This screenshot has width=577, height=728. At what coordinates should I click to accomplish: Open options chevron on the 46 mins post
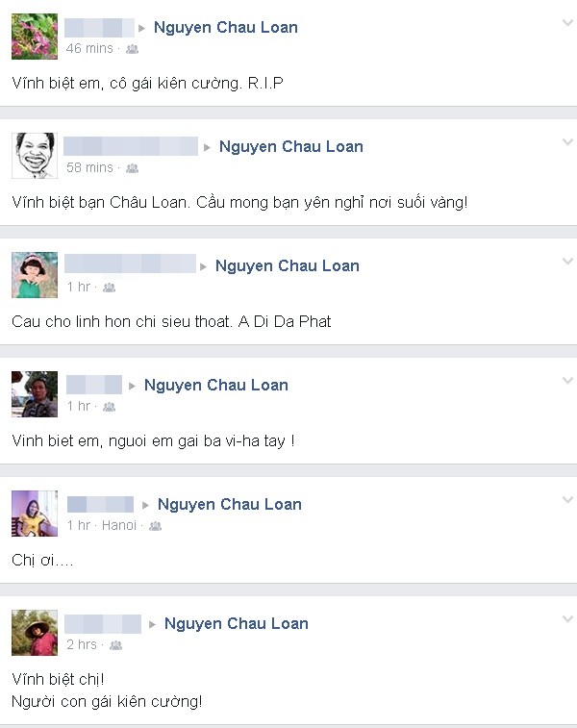coord(567,23)
